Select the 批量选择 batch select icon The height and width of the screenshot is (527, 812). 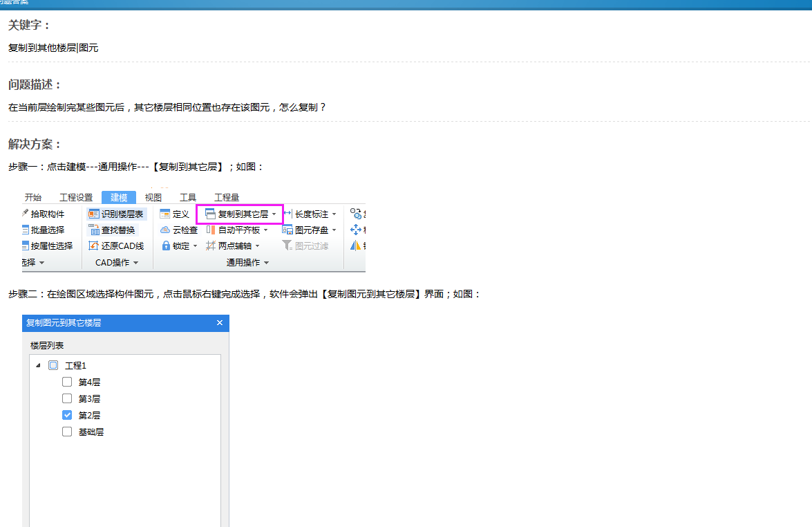[26, 230]
